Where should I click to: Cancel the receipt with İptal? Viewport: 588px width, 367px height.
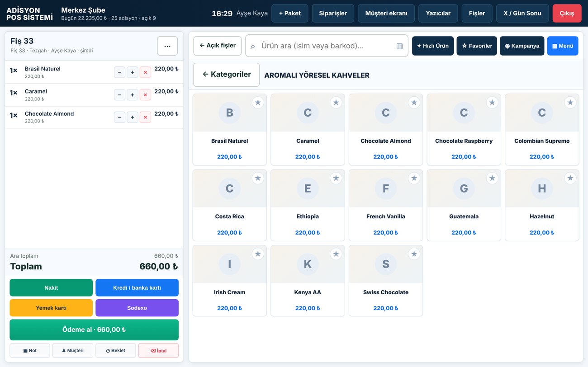coord(158,351)
